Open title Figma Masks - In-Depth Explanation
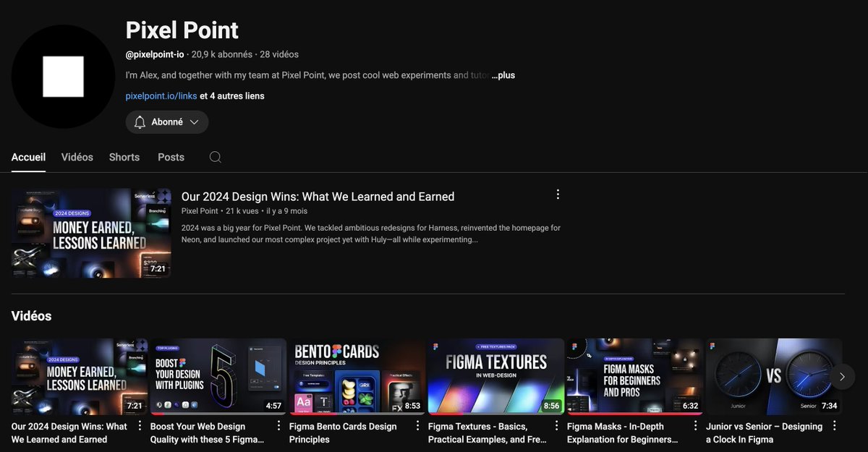The width and height of the screenshot is (868, 452). point(623,432)
